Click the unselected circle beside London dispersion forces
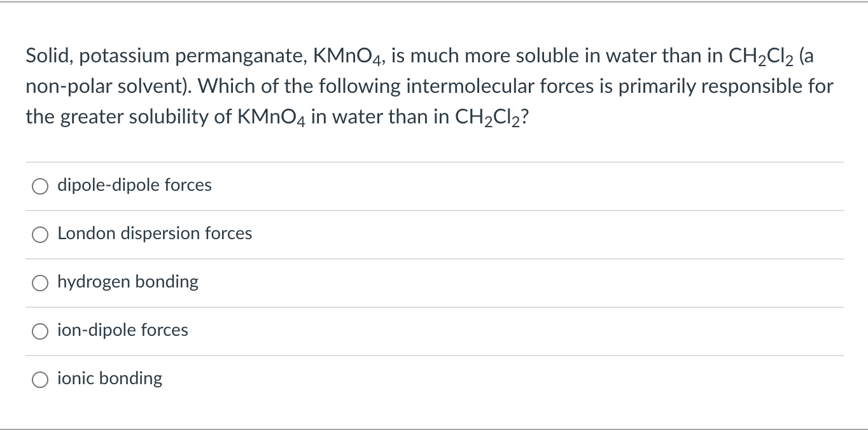 40,234
